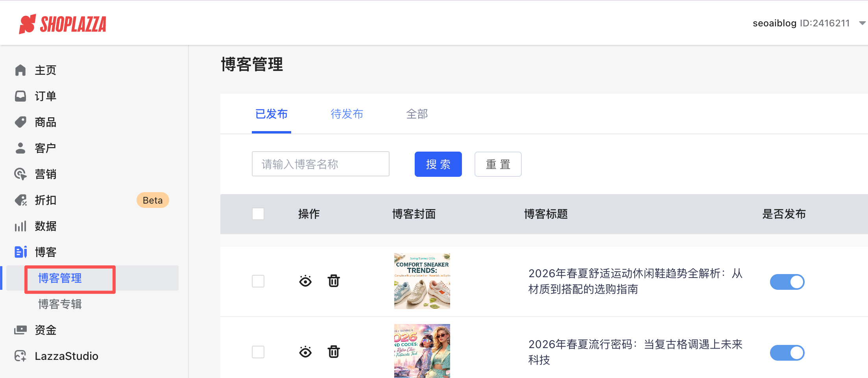Open the comfort sneaker trends cover image
The image size is (868, 378).
coord(422,281)
